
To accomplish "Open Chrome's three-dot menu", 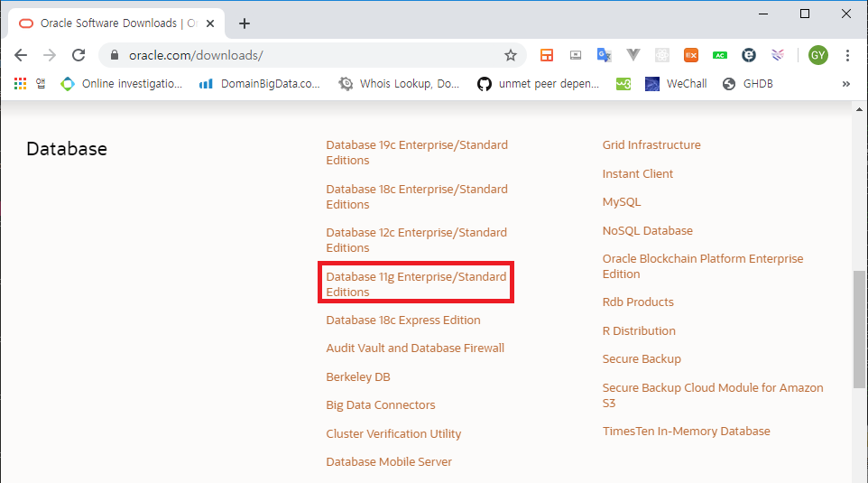I will [x=847, y=55].
